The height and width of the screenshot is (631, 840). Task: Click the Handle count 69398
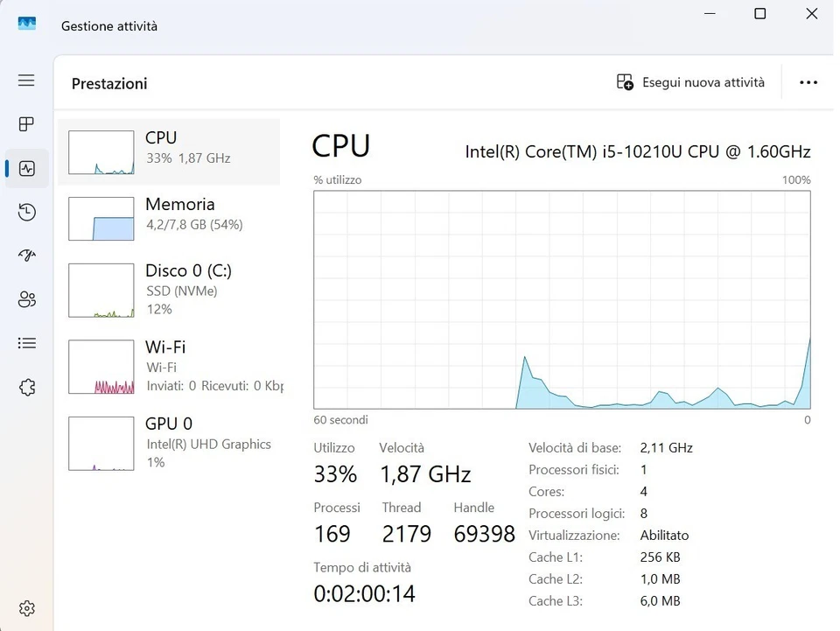click(484, 534)
